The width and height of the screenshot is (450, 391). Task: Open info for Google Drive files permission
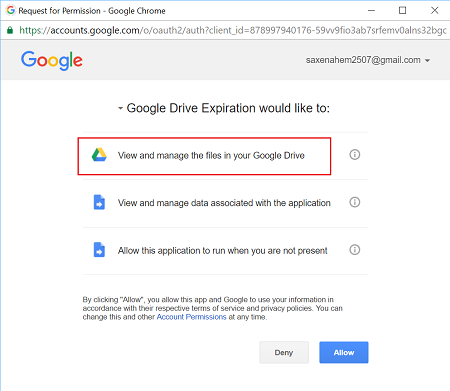tap(355, 155)
